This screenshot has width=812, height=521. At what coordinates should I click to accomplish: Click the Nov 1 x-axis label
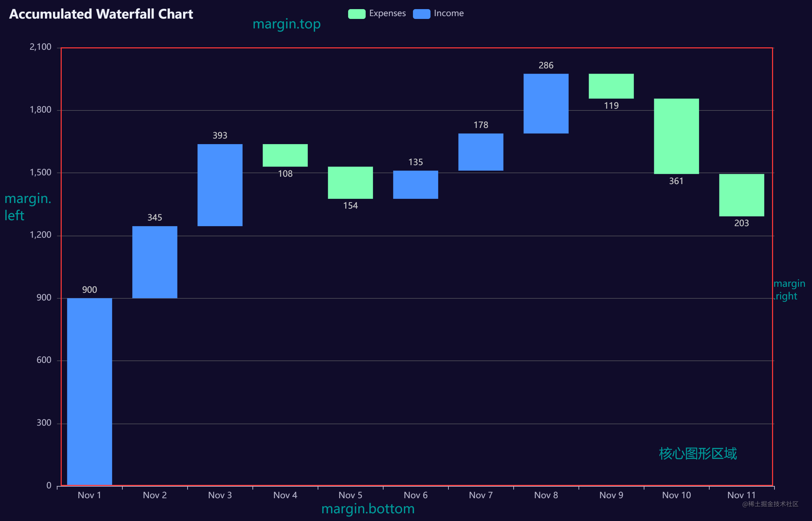point(89,495)
